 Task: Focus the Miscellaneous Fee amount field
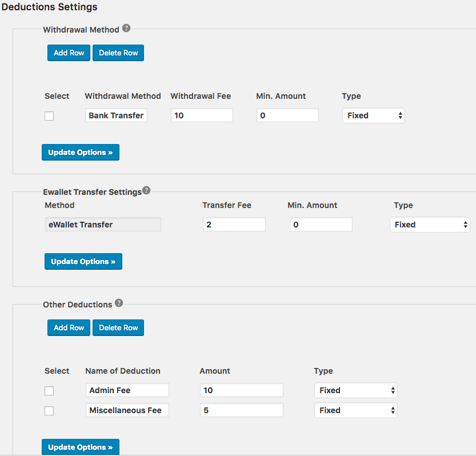(242, 410)
